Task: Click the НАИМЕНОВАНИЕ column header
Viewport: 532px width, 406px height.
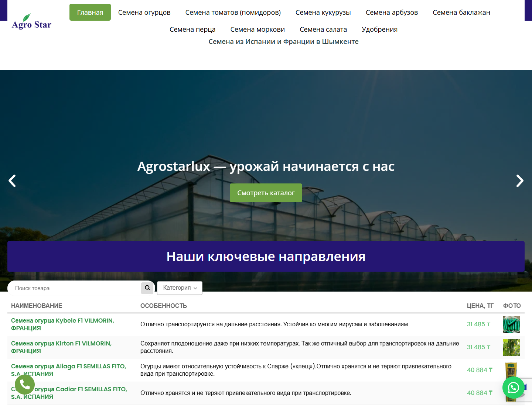Action: point(37,306)
